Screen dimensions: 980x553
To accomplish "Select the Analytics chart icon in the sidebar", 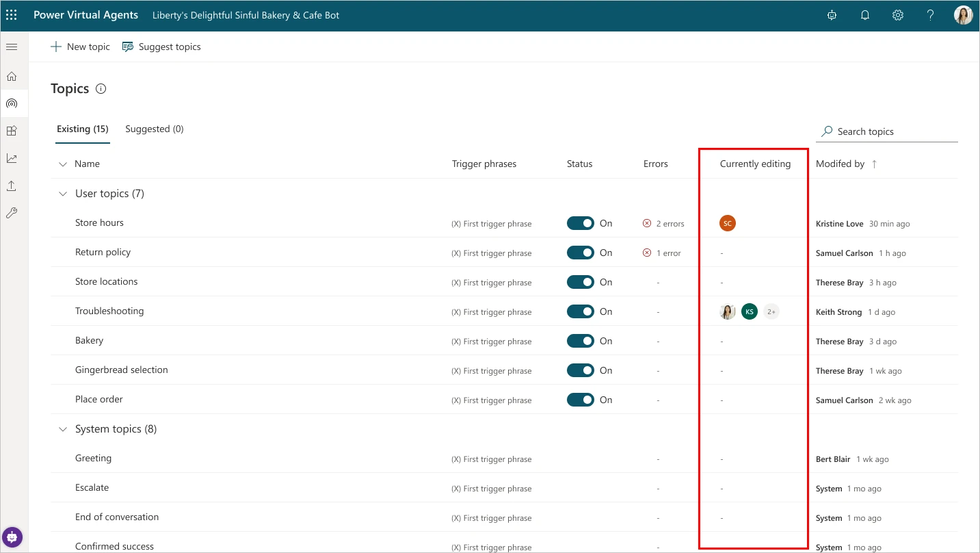I will pos(12,157).
